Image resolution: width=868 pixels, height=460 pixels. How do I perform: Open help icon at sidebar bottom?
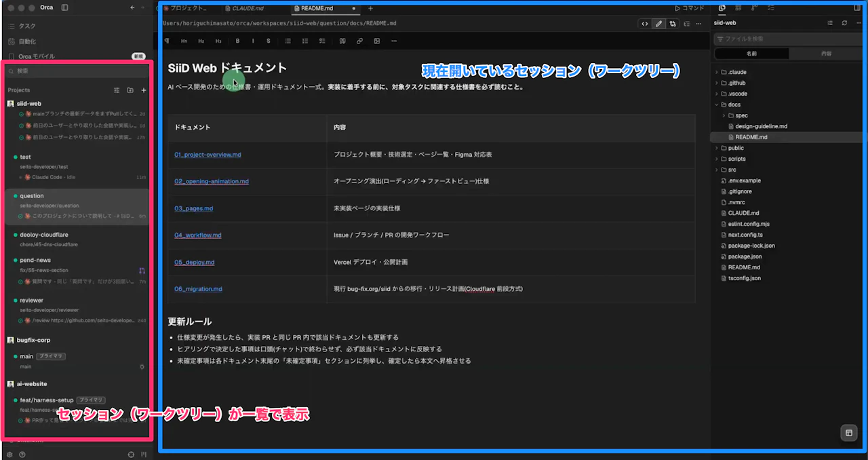22,455
